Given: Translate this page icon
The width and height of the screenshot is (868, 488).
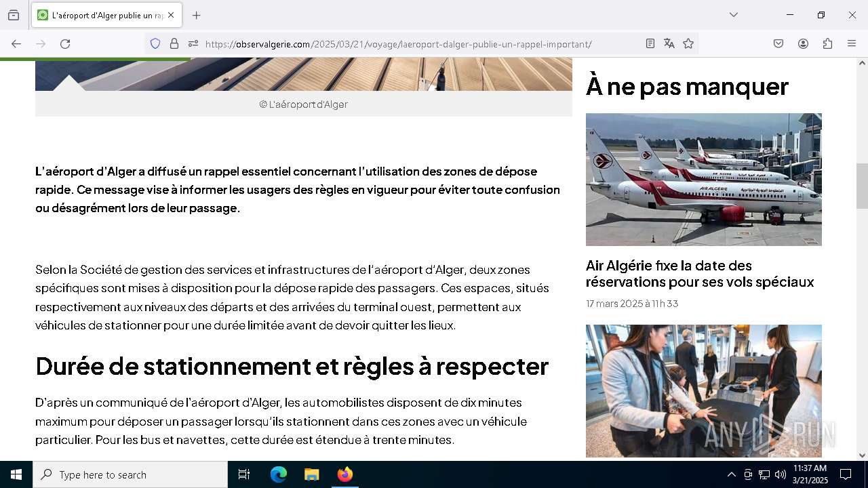Looking at the screenshot, I should [669, 44].
